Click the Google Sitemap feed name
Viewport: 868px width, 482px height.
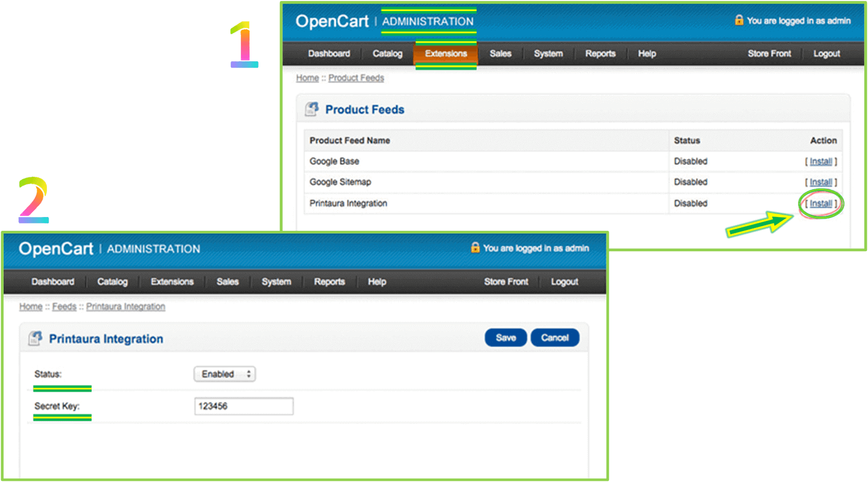(x=340, y=182)
